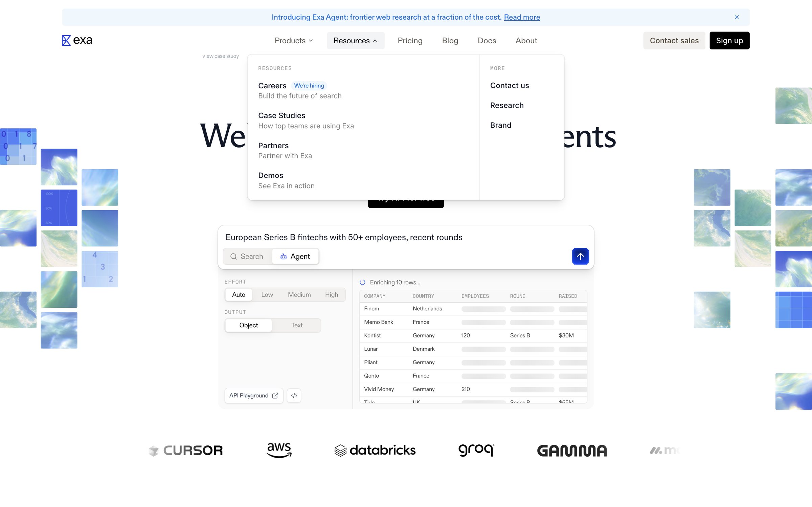Click the code snippet icon button
Viewport: 812px width, 507px height.
click(x=294, y=395)
